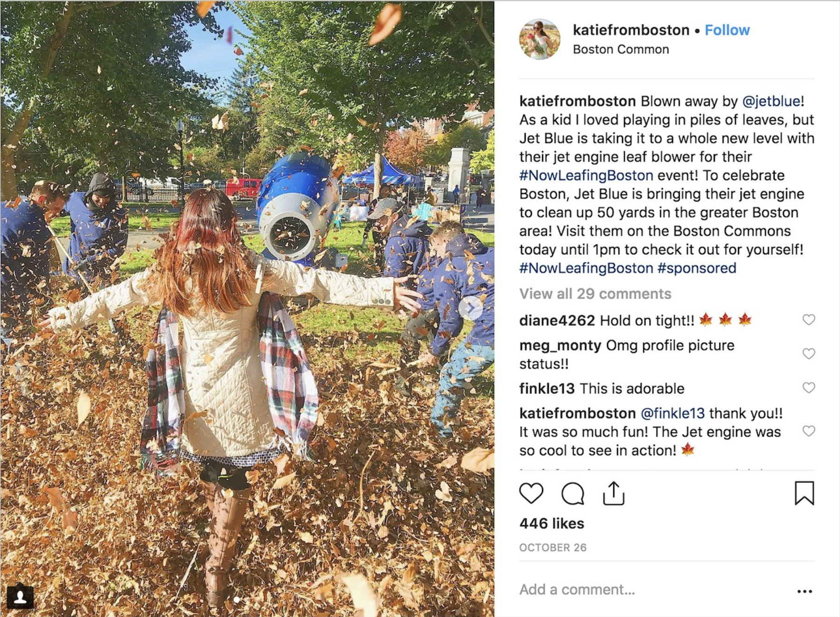840x617 pixels.
Task: Open the October 26 post date
Action: 552,547
